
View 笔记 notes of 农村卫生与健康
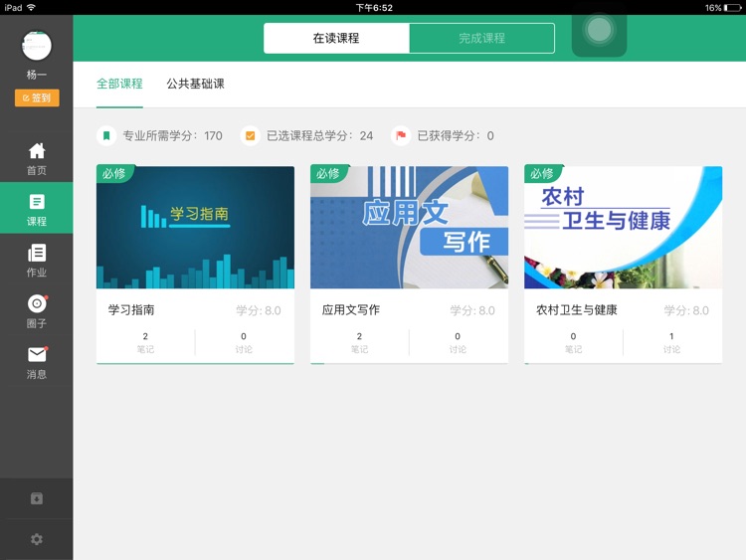coord(573,342)
